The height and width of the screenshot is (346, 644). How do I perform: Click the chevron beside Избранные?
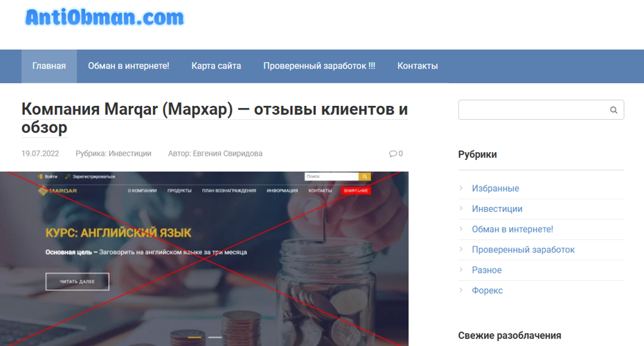[x=460, y=188]
